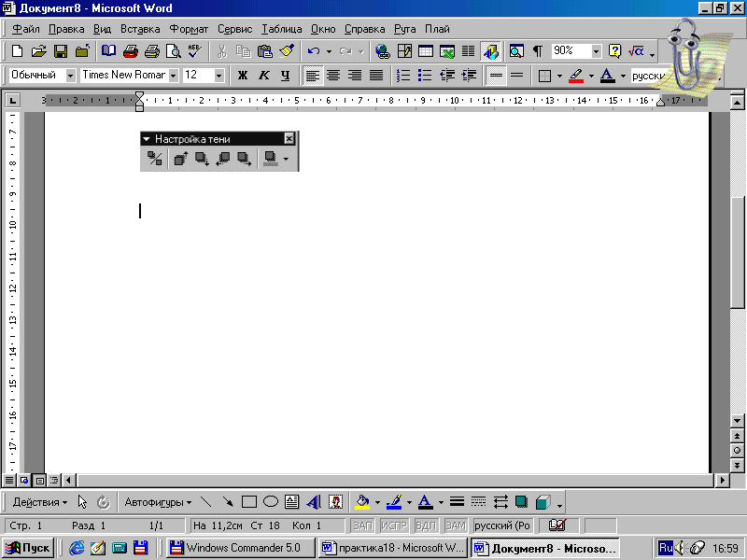Expand font size 12 dropdown

click(218, 76)
